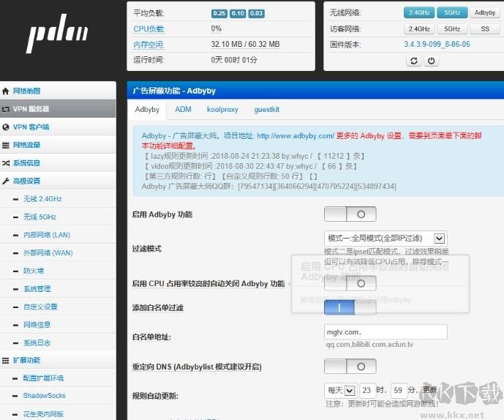This screenshot has height=420, width=504.
Task: Open 网络信息 page
Action: 37,325
